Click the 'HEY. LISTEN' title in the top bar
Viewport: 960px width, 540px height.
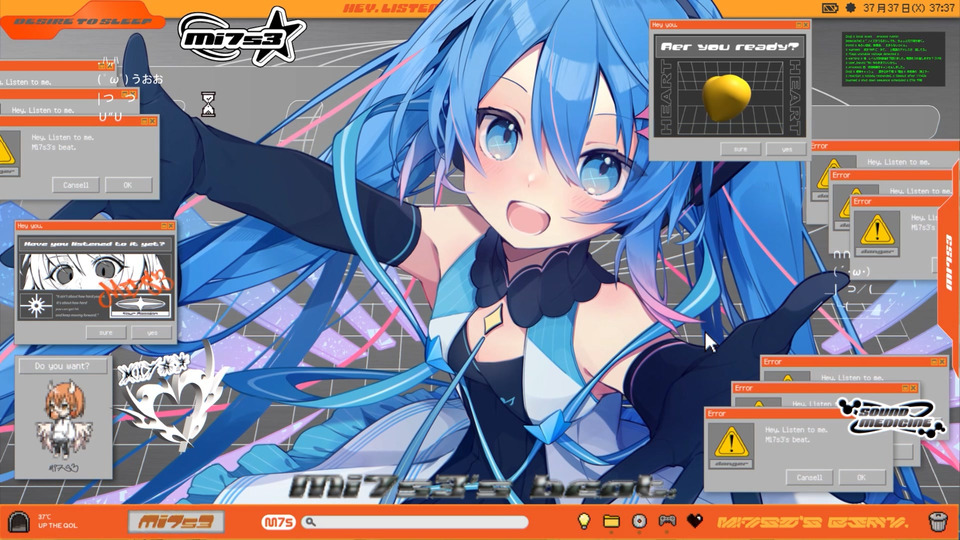click(x=391, y=8)
